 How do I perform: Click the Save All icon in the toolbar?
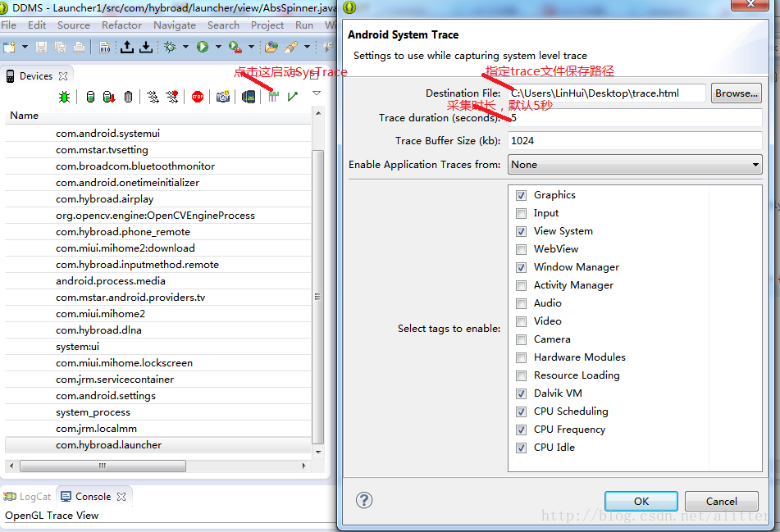point(60,48)
